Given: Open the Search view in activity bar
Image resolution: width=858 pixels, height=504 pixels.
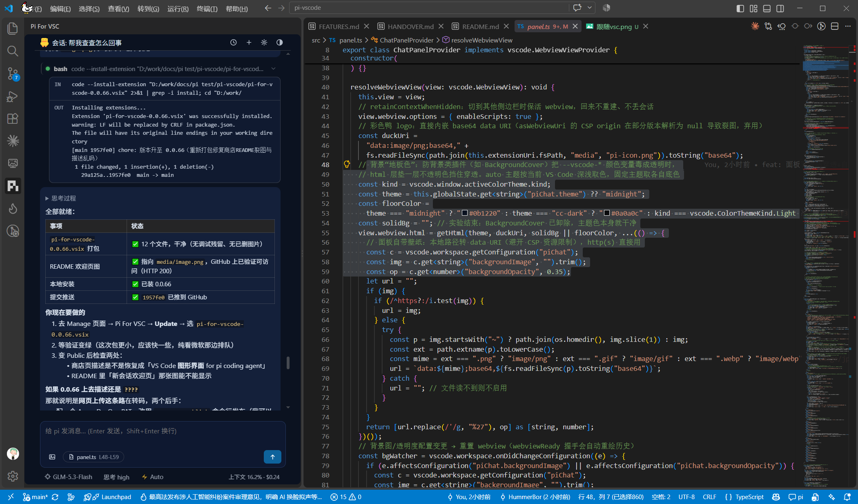Looking at the screenshot, I should click(x=13, y=51).
